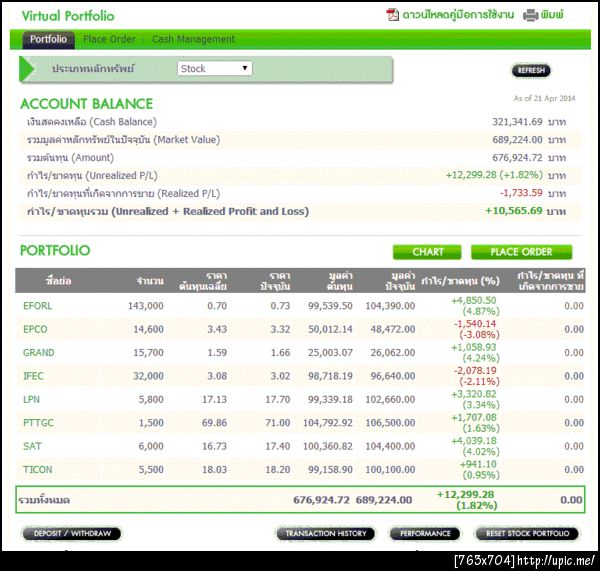600x571 pixels.
Task: Click Reset Stock Portfolio button
Action: pos(527,534)
